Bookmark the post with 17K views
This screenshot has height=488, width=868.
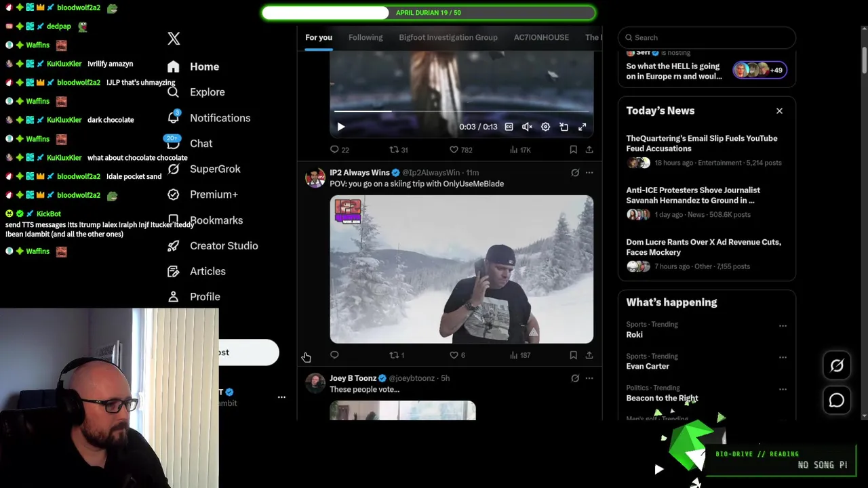pyautogui.click(x=573, y=150)
